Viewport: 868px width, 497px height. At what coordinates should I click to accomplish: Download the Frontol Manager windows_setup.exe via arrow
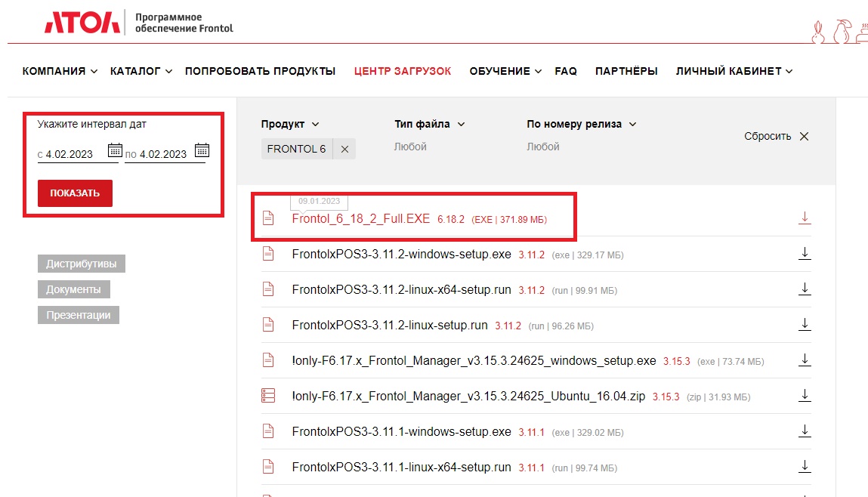click(805, 360)
